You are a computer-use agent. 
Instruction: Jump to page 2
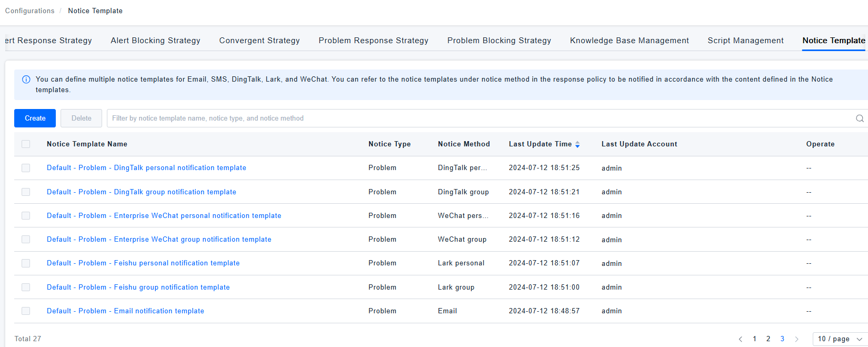click(x=769, y=339)
